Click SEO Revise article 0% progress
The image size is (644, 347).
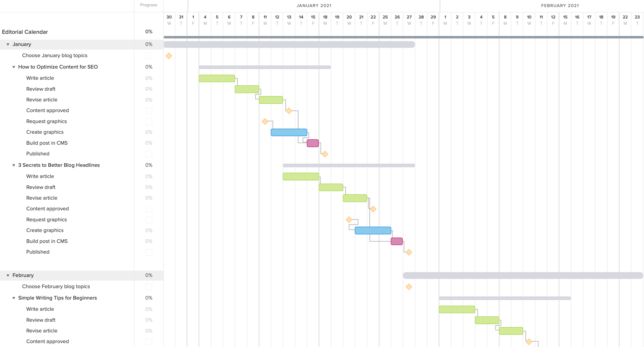click(x=149, y=100)
